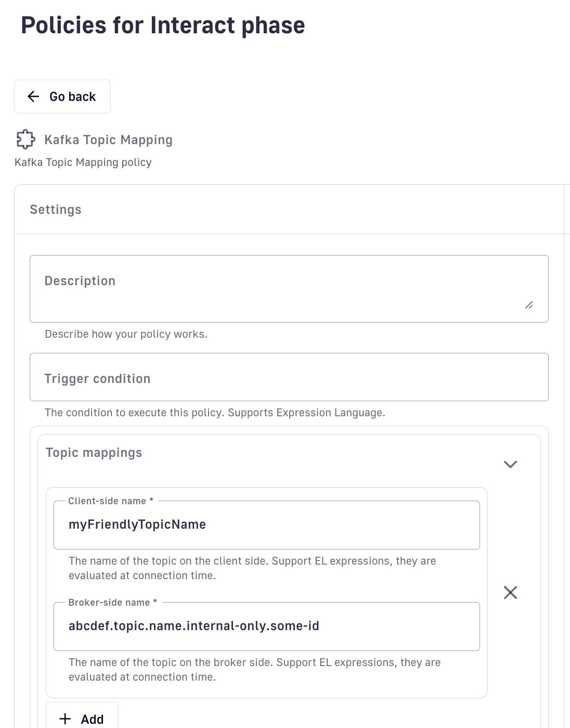Click the Description field resize handle
The image size is (570, 728).
[x=529, y=305]
